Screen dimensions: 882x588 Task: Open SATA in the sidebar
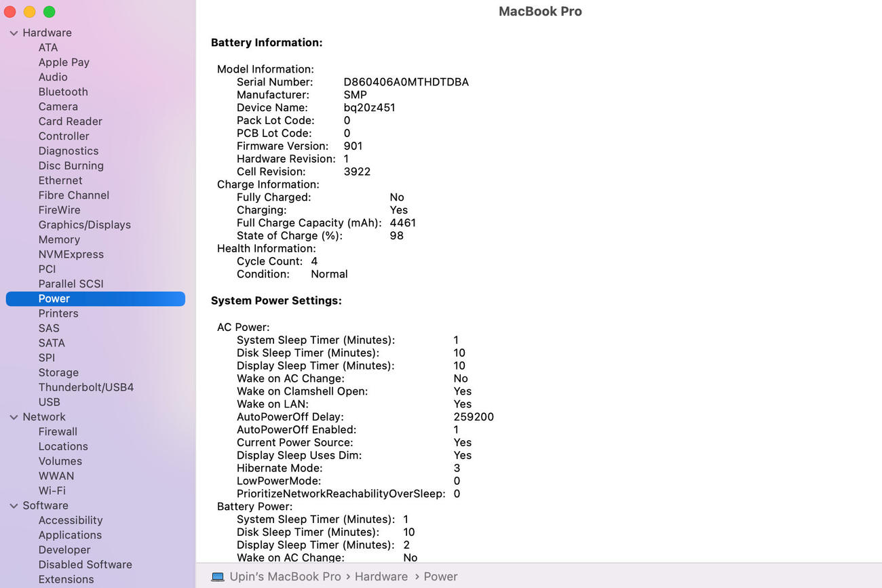[x=52, y=343]
